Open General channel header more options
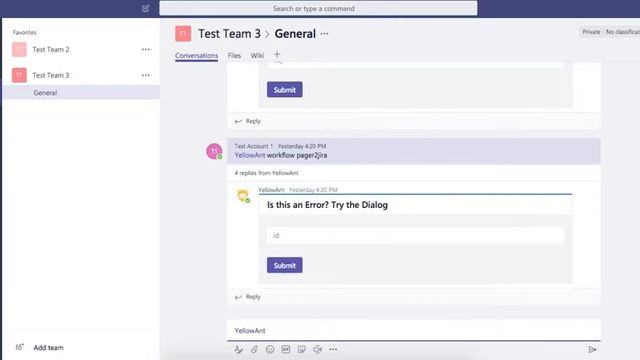 point(324,34)
